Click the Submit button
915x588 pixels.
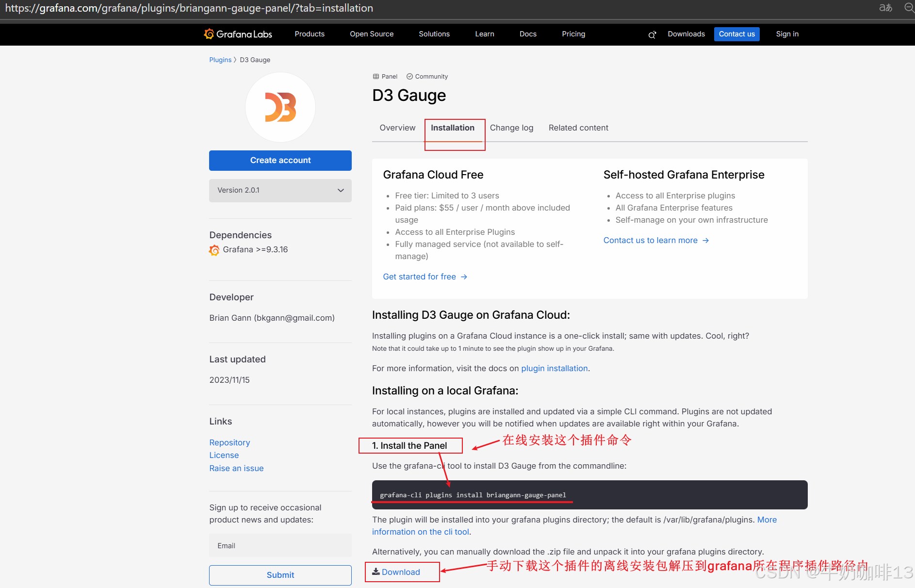point(280,575)
